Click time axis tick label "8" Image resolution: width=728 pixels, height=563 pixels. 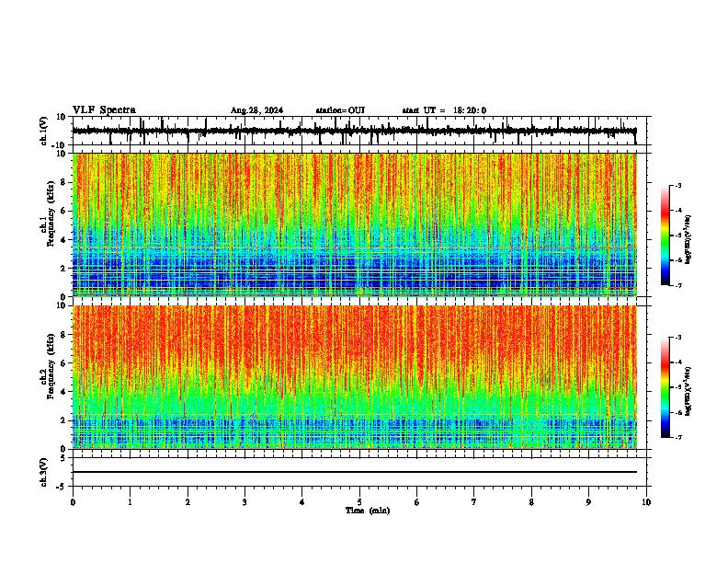point(531,502)
